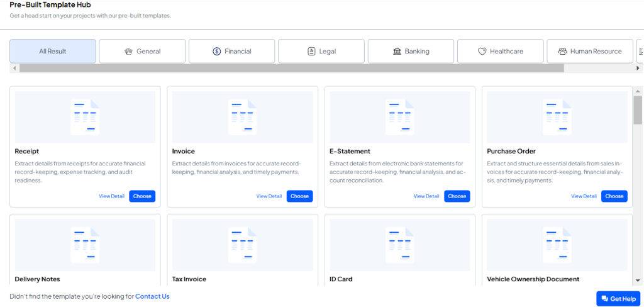Filter templates by Legal category

[x=321, y=52]
